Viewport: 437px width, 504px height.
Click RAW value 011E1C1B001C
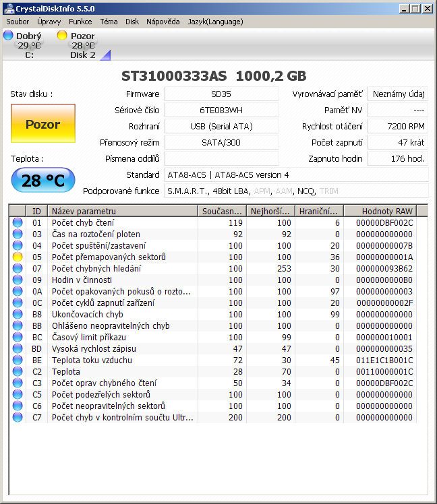[x=384, y=360]
